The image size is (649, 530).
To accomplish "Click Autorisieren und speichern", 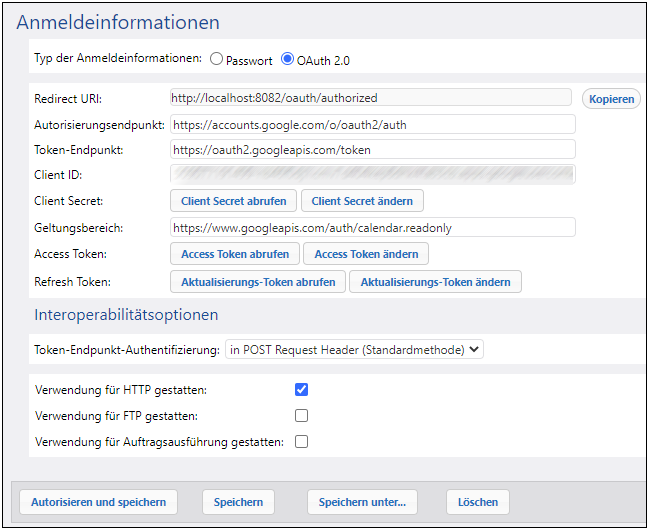I will pyautogui.click(x=95, y=502).
